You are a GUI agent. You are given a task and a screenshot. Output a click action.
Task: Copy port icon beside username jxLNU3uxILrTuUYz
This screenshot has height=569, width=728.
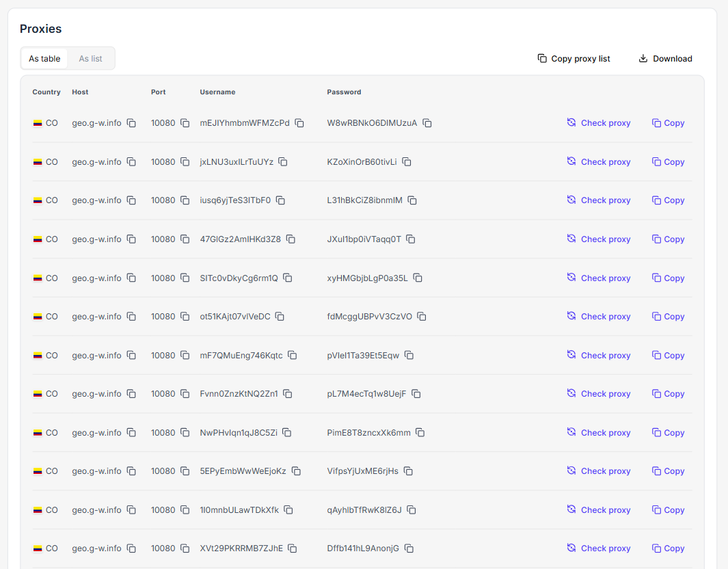pos(185,162)
